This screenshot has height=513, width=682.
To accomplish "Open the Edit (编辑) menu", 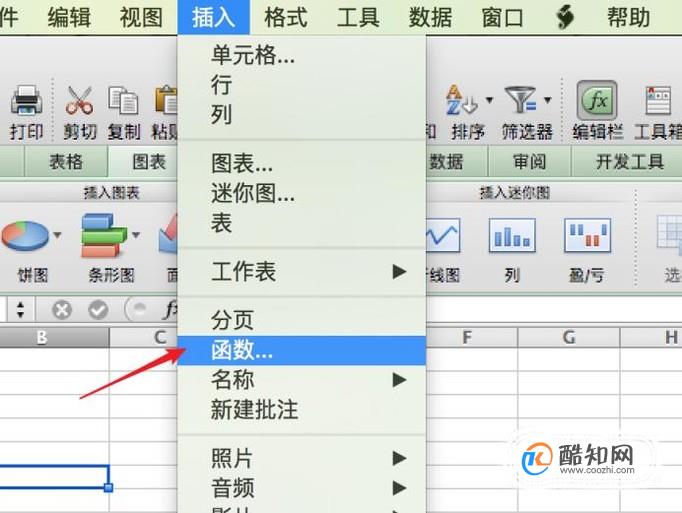I will [69, 17].
